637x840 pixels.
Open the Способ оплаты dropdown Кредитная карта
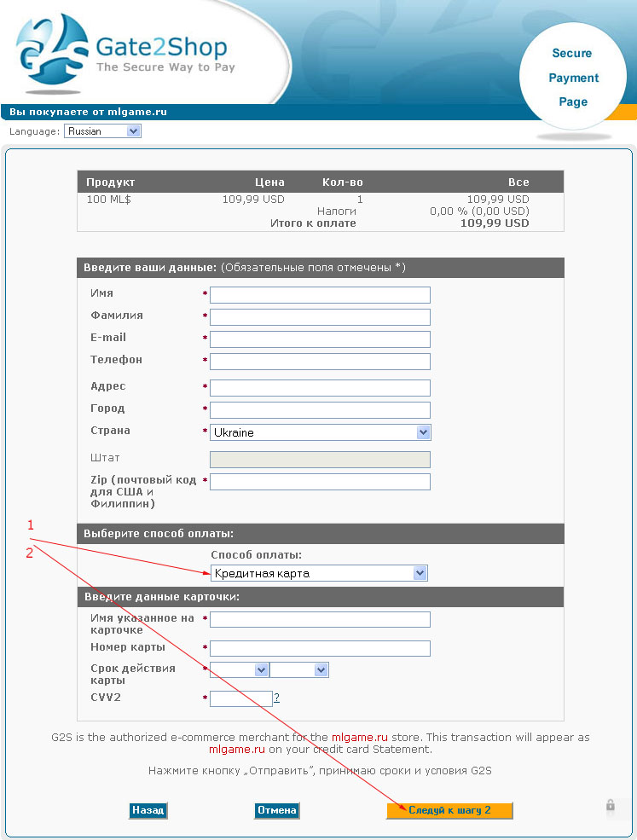pos(319,573)
